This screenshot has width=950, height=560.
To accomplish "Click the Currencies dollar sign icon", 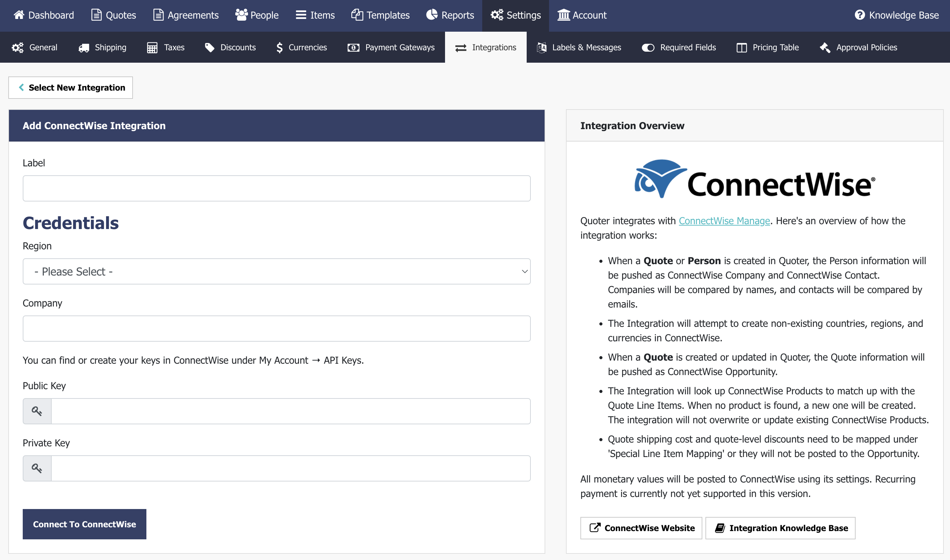I will (x=279, y=48).
